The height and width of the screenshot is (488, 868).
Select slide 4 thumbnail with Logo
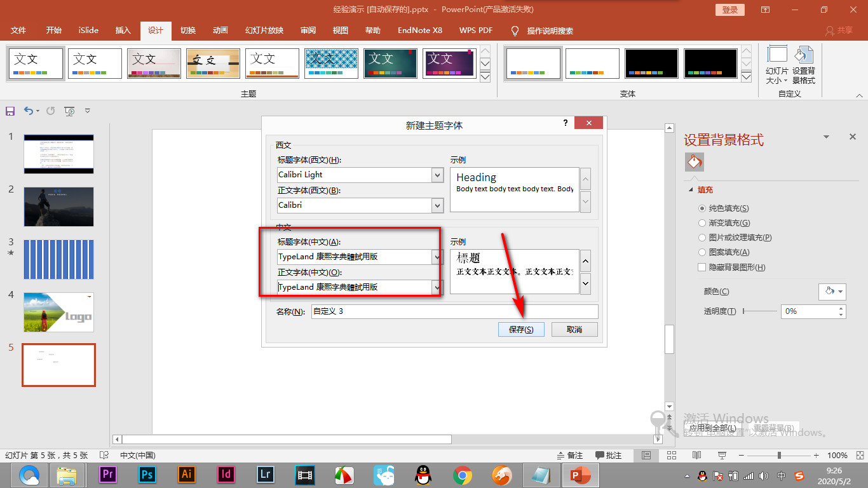click(58, 312)
